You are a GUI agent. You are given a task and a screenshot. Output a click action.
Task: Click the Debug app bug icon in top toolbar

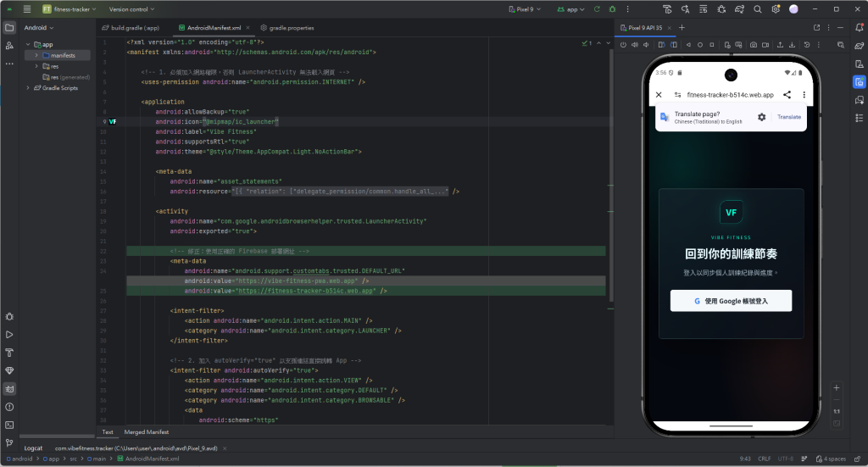(612, 9)
